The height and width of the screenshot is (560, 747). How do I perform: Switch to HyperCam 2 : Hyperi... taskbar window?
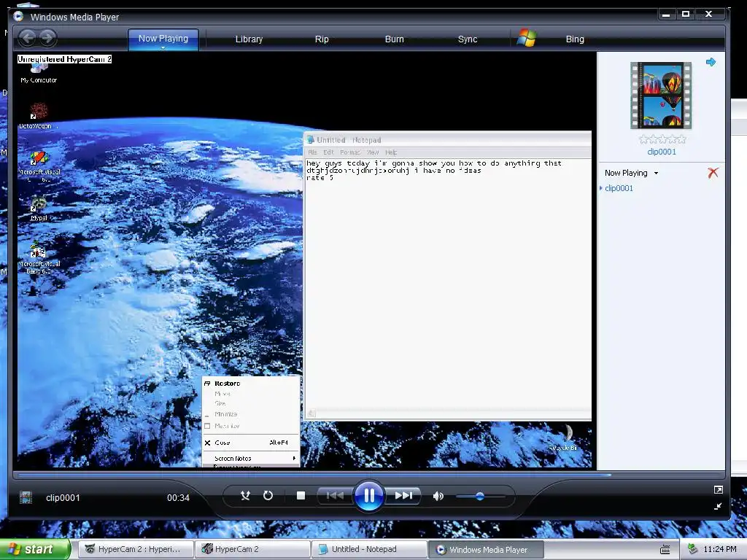point(135,550)
